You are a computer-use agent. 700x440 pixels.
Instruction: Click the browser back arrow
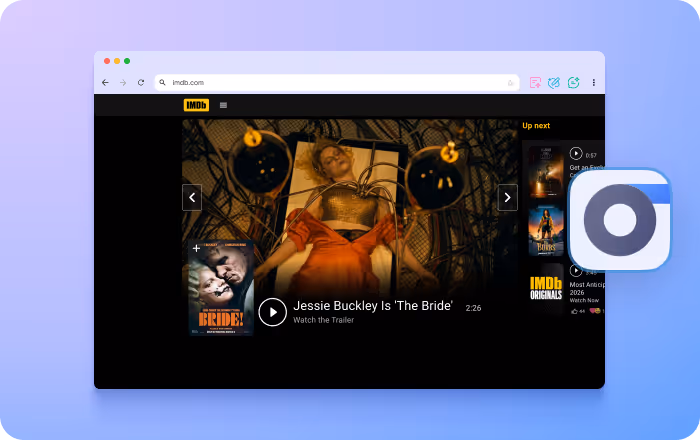pyautogui.click(x=105, y=83)
